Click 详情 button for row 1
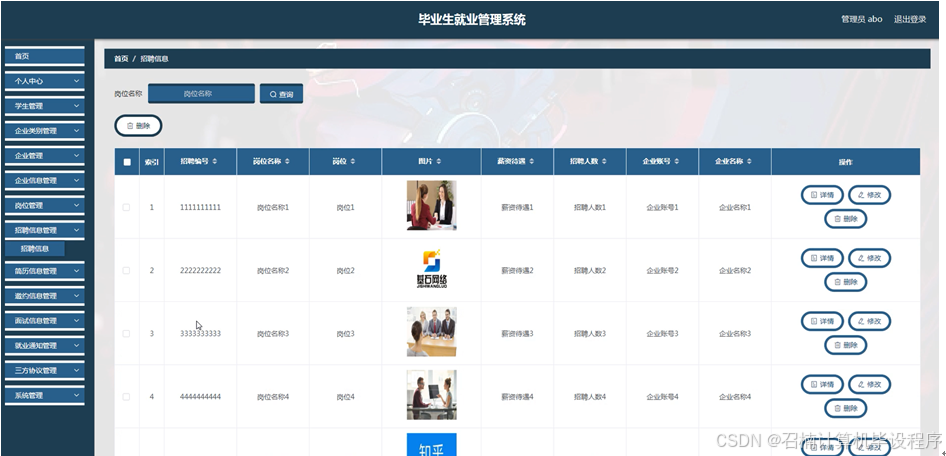The width and height of the screenshot is (946, 456). click(822, 195)
